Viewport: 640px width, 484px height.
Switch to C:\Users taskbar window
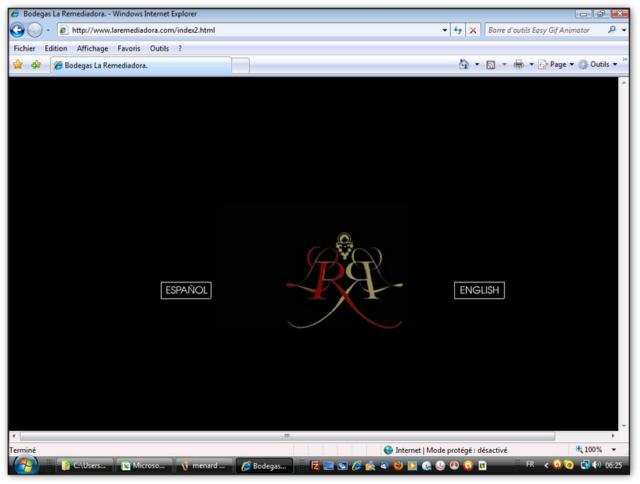point(84,466)
